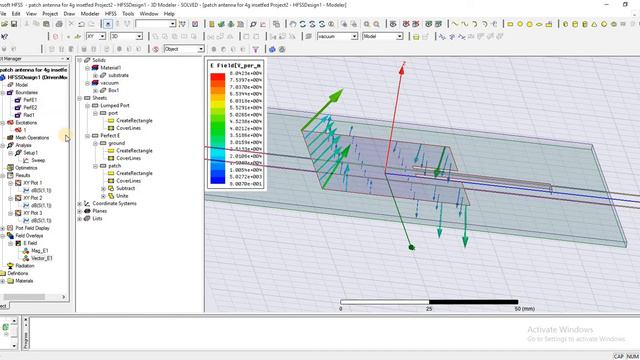The height and width of the screenshot is (360, 640).
Task: Collapse the Solids tree node
Action: point(80,60)
